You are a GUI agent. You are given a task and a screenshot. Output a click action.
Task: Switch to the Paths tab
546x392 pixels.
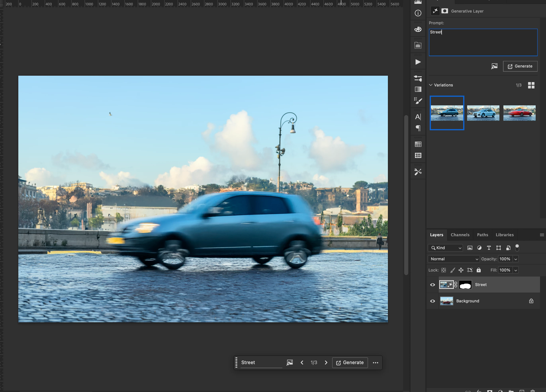[482, 235]
